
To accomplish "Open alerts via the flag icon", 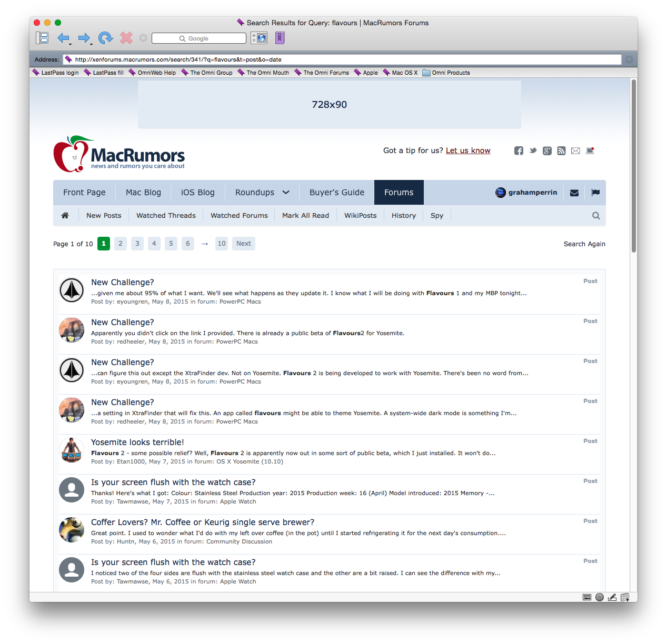I will tap(595, 193).
